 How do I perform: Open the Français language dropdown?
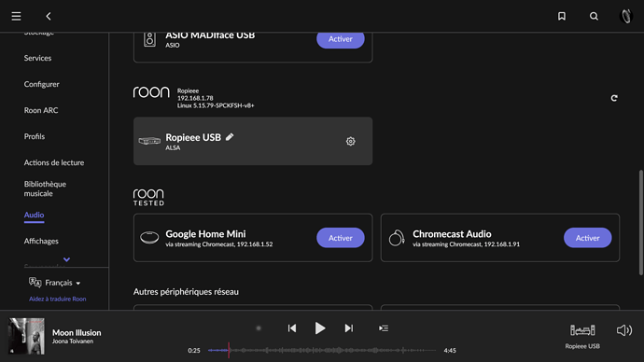pos(63,283)
